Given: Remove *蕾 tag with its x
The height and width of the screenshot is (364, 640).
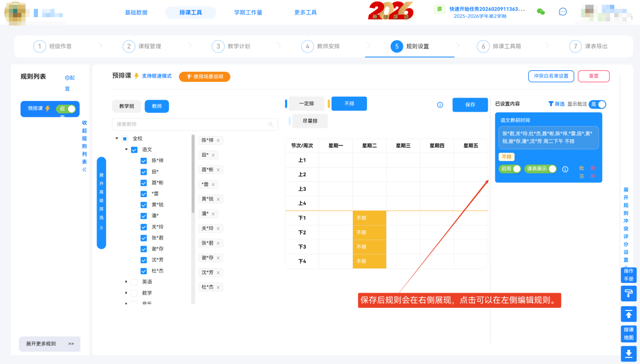Looking at the screenshot, I should [213, 185].
